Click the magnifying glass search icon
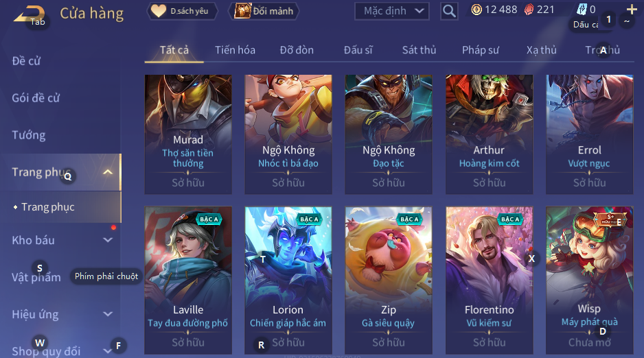The image size is (644, 358). 449,11
